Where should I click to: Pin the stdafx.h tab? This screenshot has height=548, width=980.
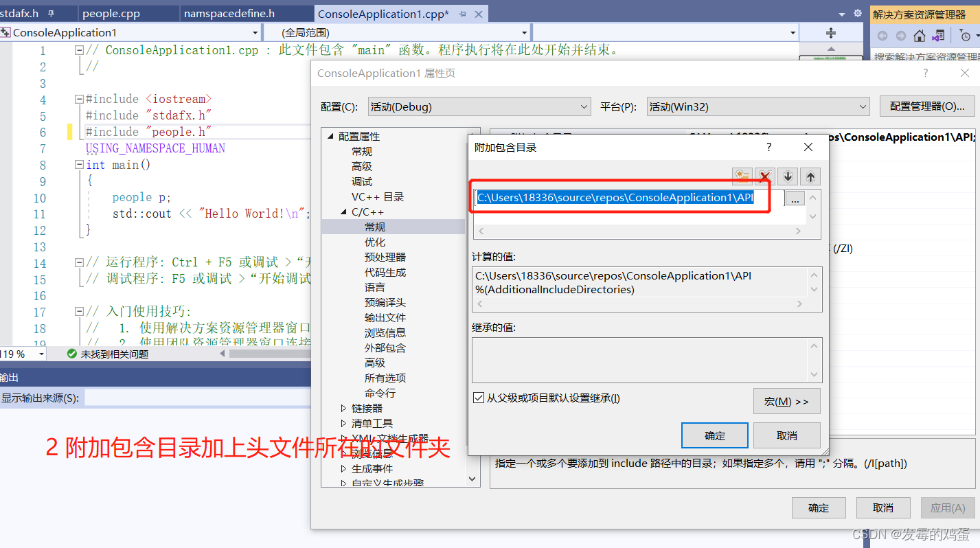click(x=51, y=14)
